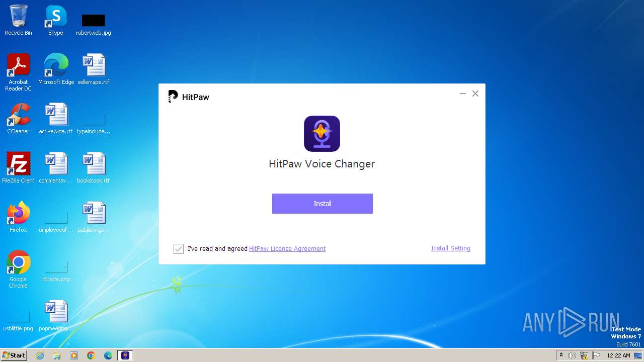
Task: Select the activewide.rtf document icon
Action: [x=56, y=119]
